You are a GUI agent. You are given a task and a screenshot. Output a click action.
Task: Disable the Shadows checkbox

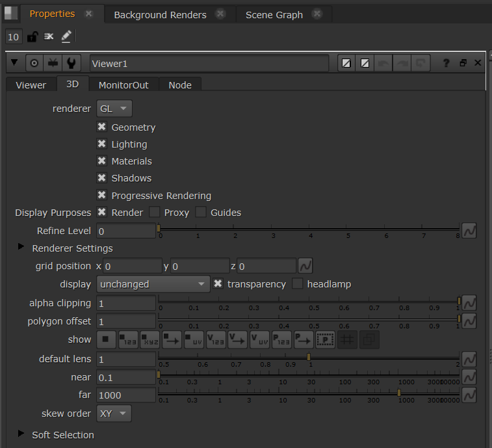[101, 178]
